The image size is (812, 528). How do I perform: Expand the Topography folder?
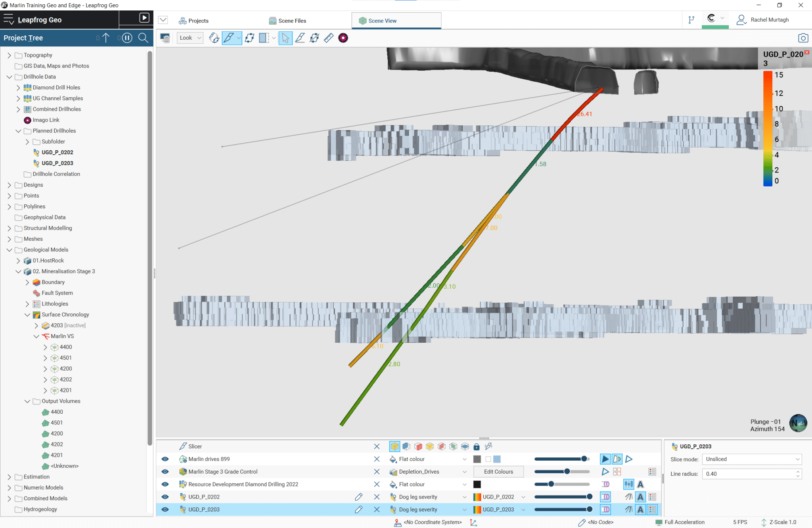click(9, 55)
